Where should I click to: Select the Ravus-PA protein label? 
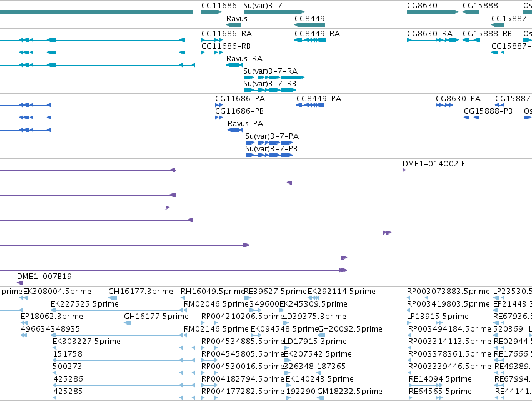pyautogui.click(x=245, y=124)
